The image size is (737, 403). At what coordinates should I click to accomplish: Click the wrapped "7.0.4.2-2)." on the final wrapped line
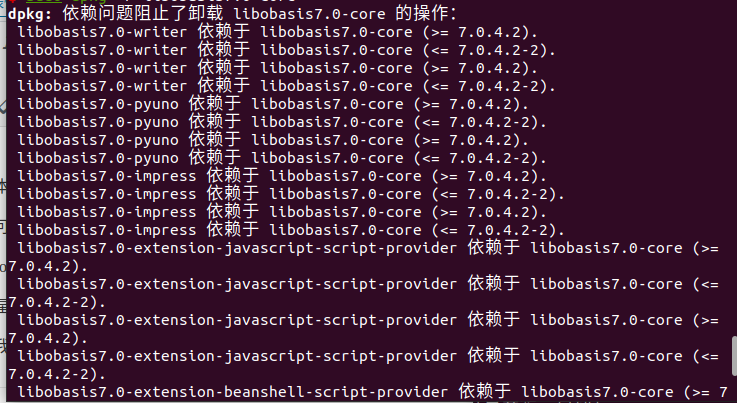pos(57,374)
